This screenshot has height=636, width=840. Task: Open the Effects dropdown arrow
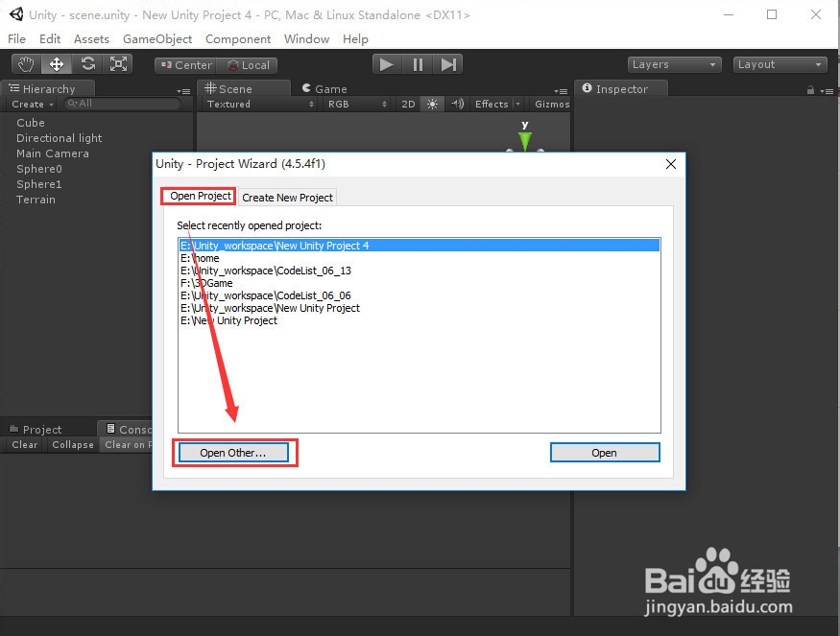click(517, 104)
